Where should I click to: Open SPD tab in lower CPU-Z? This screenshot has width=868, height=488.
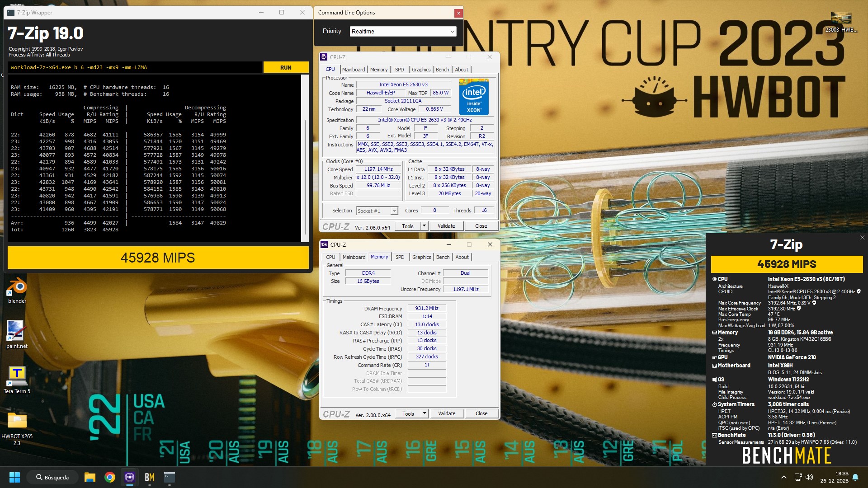coord(400,257)
